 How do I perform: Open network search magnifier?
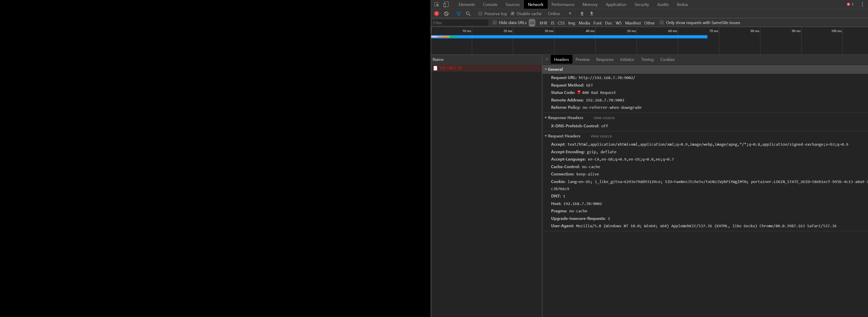click(468, 14)
